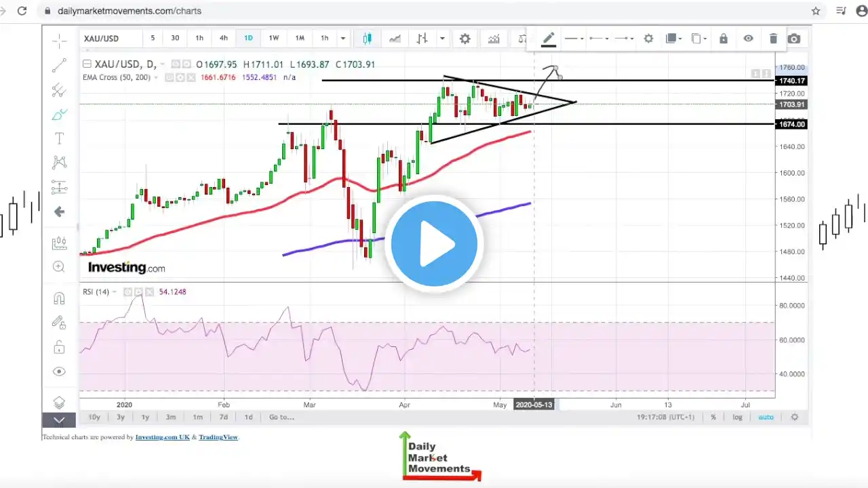Screen dimensions: 868x488
Task: Toggle the auto scale option
Action: pos(766,417)
